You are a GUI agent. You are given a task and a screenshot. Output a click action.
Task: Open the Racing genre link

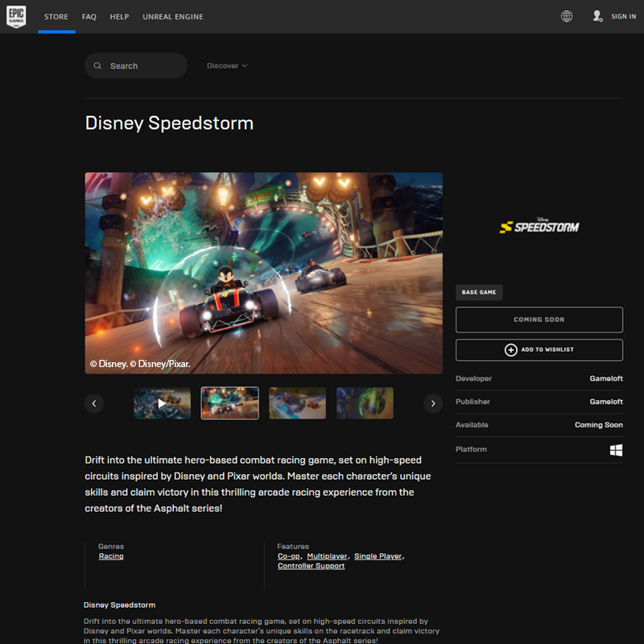(x=111, y=556)
